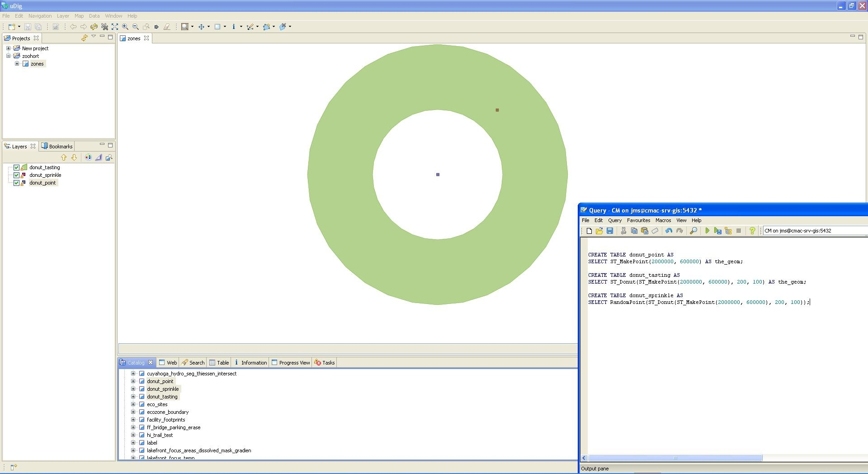Switch to the Bookmarks tab
868x474 pixels.
click(57, 147)
